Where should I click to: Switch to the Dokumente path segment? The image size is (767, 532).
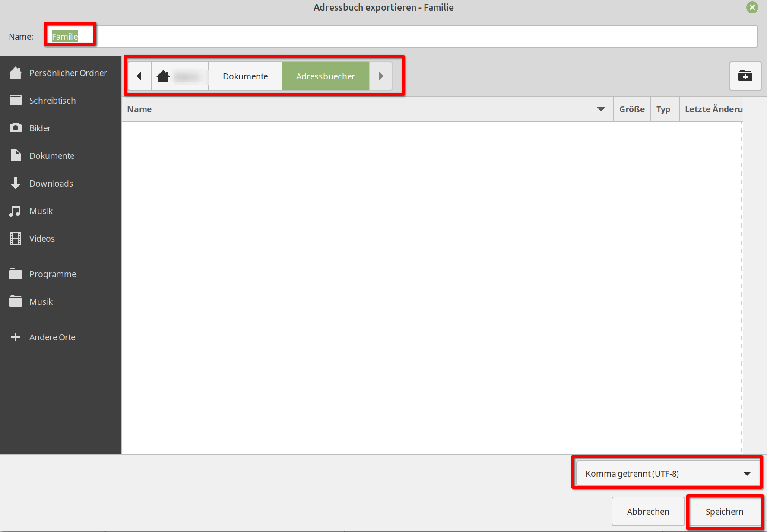[245, 76]
